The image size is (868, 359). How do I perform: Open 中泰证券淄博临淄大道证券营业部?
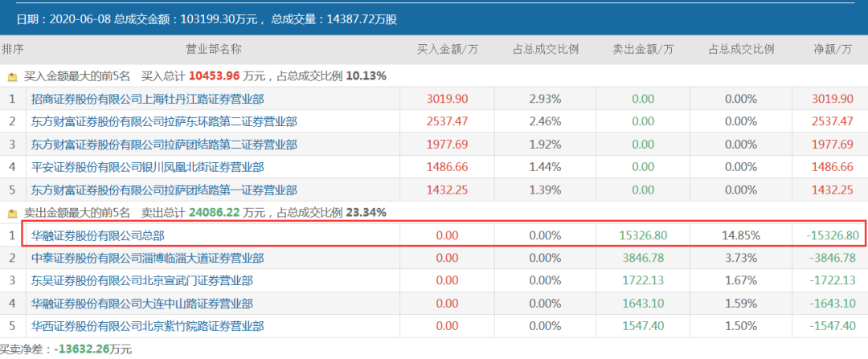(x=147, y=259)
